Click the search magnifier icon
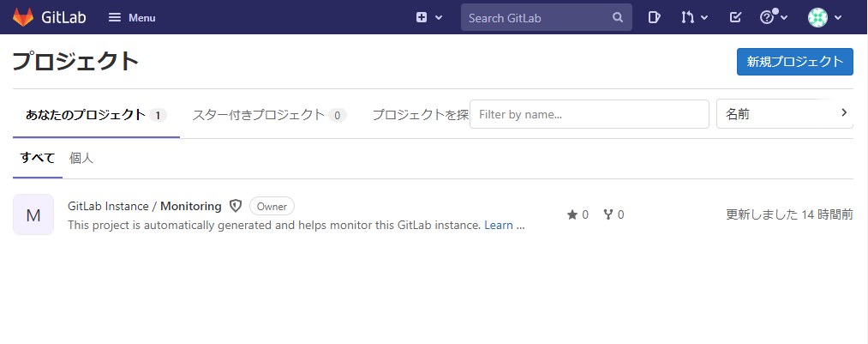 coord(618,18)
